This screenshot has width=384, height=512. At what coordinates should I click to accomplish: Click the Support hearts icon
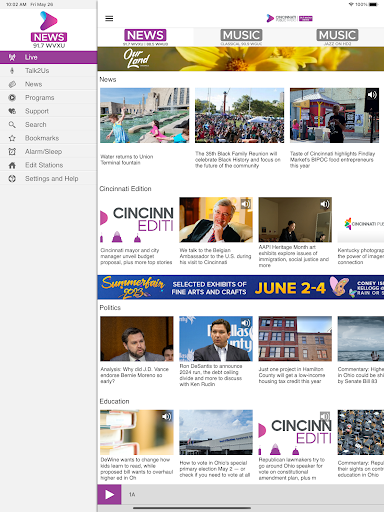12,111
